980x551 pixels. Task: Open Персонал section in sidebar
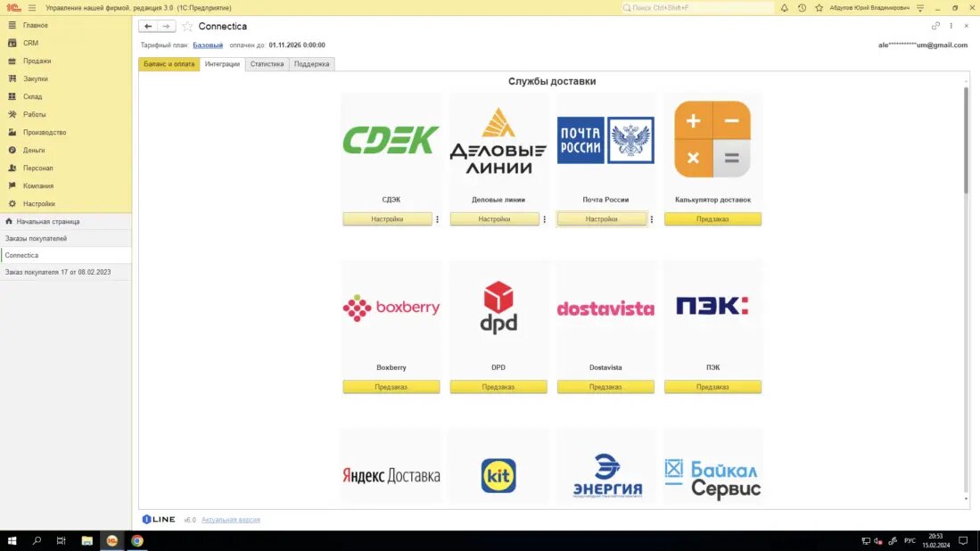[x=66, y=168]
